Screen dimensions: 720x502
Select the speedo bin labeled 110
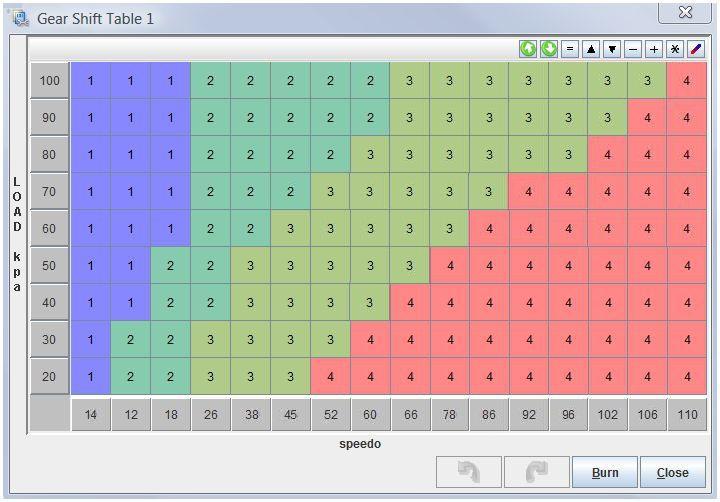click(x=687, y=415)
